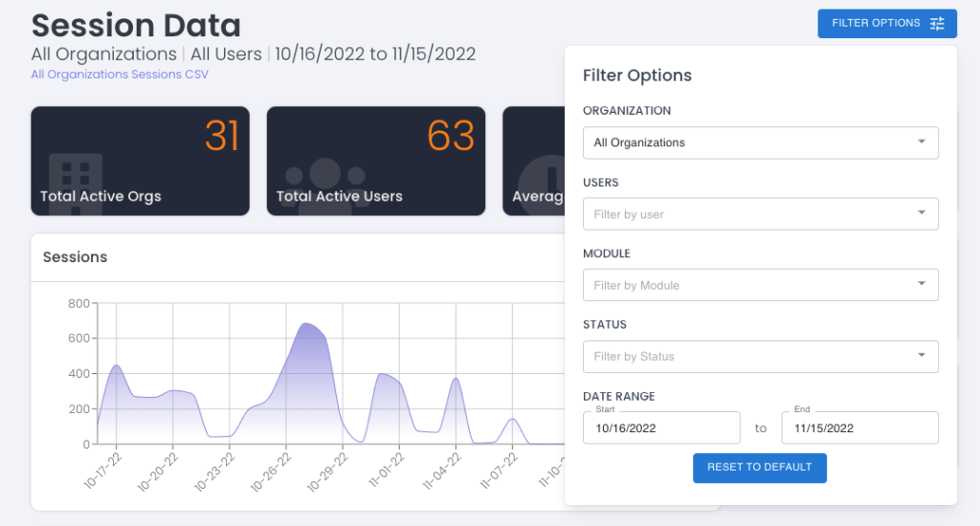
Task: Open the Filter Options button
Action: 886,23
